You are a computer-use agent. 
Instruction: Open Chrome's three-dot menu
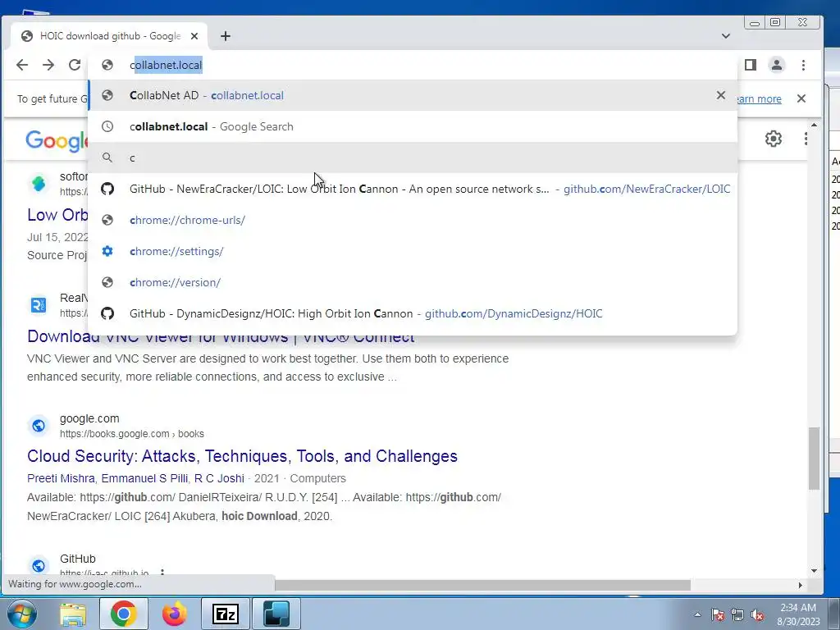(803, 65)
